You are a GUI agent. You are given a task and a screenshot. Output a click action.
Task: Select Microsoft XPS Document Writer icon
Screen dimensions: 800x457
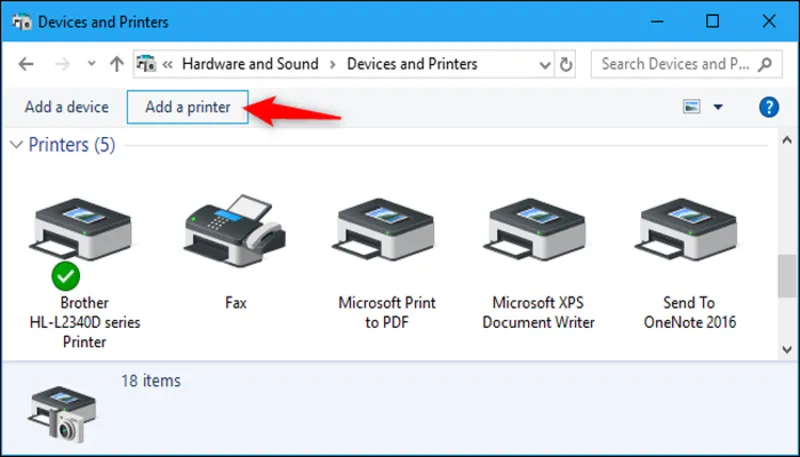(535, 228)
